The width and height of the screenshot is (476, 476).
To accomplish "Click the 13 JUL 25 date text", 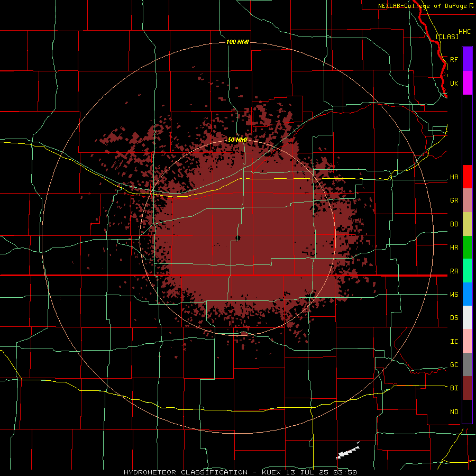I will pyautogui.click(x=308, y=472).
